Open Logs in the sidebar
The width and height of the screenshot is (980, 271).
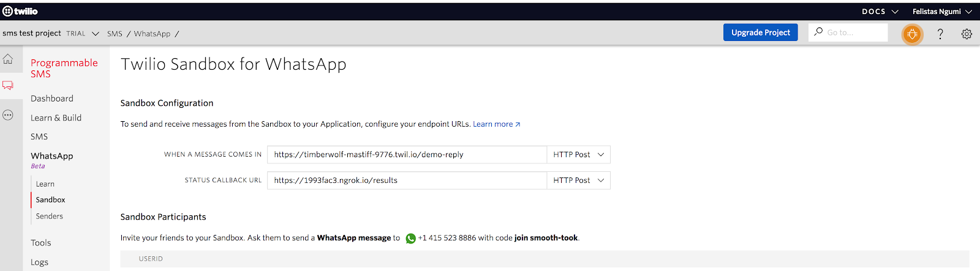tap(39, 262)
